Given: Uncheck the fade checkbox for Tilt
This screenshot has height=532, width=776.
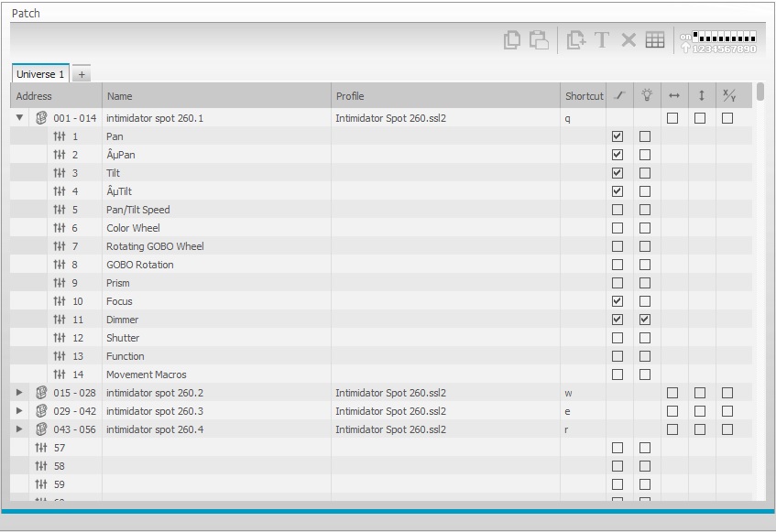Looking at the screenshot, I should tap(618, 173).
